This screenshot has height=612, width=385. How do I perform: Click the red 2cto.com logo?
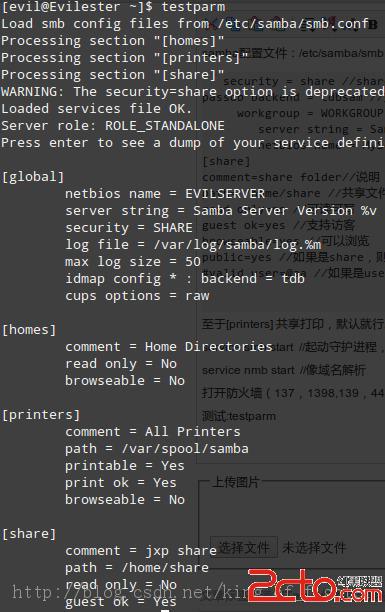315,587
